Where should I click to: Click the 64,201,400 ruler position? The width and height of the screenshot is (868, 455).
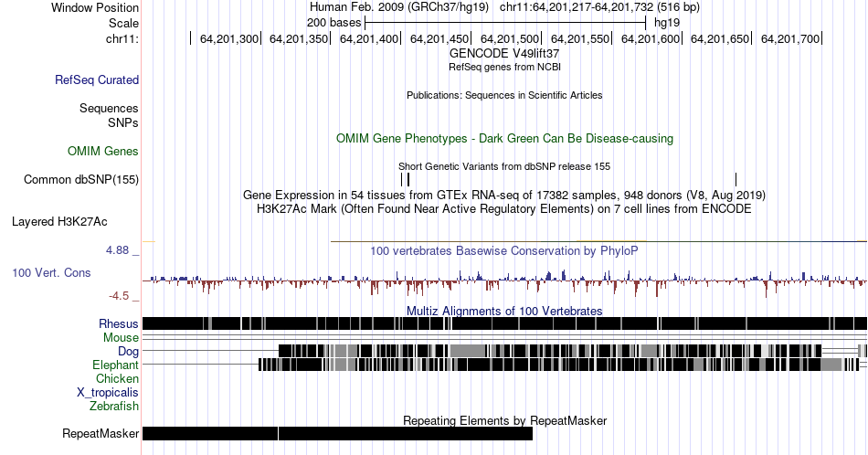pyautogui.click(x=369, y=38)
